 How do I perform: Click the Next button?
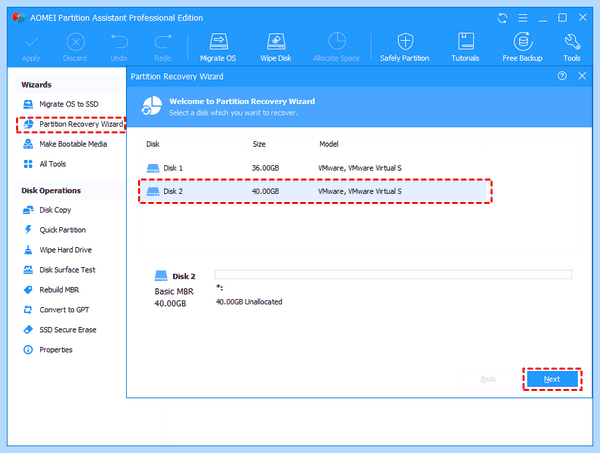coord(552,379)
